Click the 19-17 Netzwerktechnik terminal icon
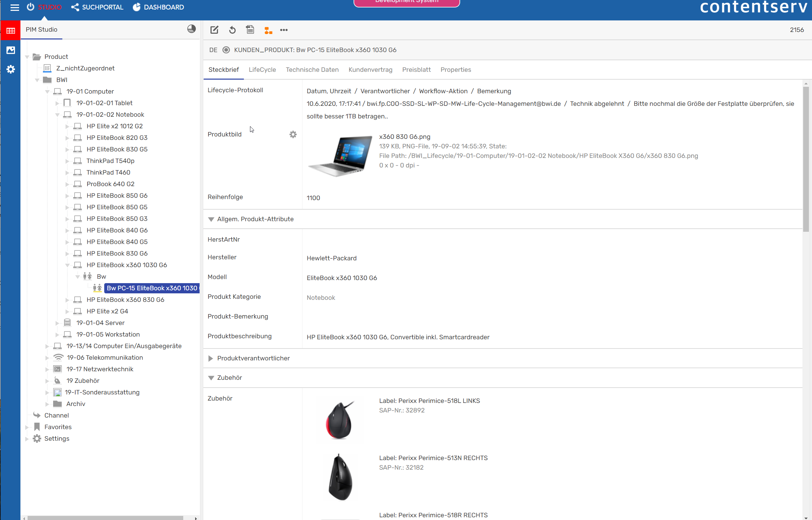Viewport: 812px width, 520px height. [x=58, y=369]
